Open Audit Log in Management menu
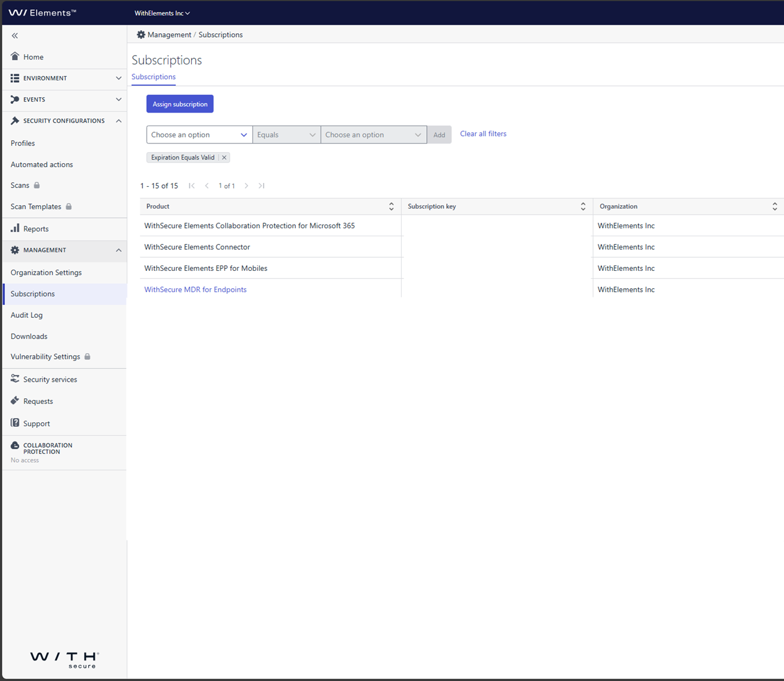Image resolution: width=784 pixels, height=681 pixels. click(27, 315)
